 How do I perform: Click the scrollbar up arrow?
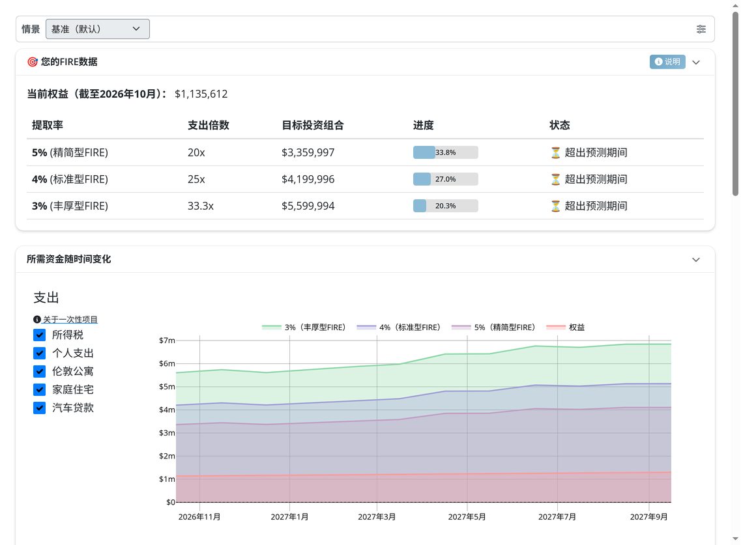[x=735, y=6]
